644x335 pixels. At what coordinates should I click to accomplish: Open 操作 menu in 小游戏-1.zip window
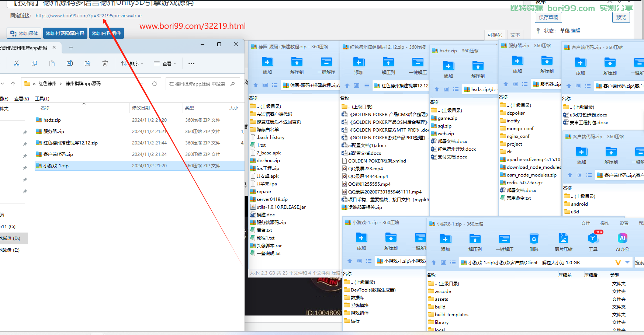pyautogui.click(x=605, y=223)
